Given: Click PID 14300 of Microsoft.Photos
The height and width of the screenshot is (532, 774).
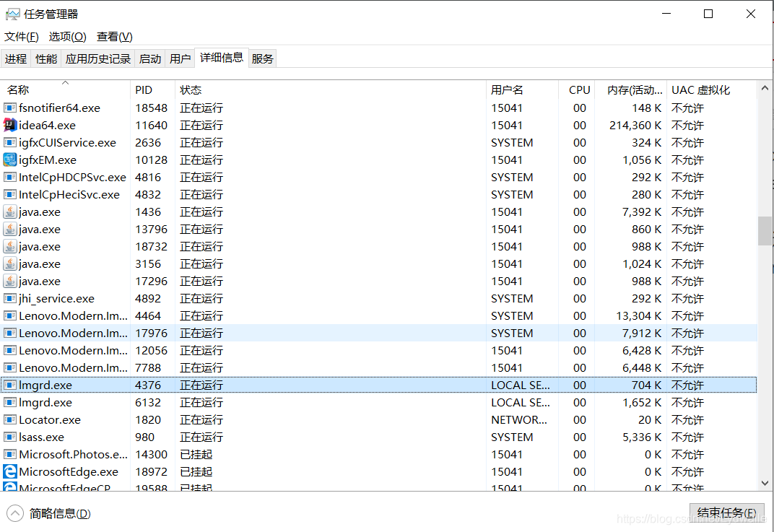Looking at the screenshot, I should [x=152, y=455].
